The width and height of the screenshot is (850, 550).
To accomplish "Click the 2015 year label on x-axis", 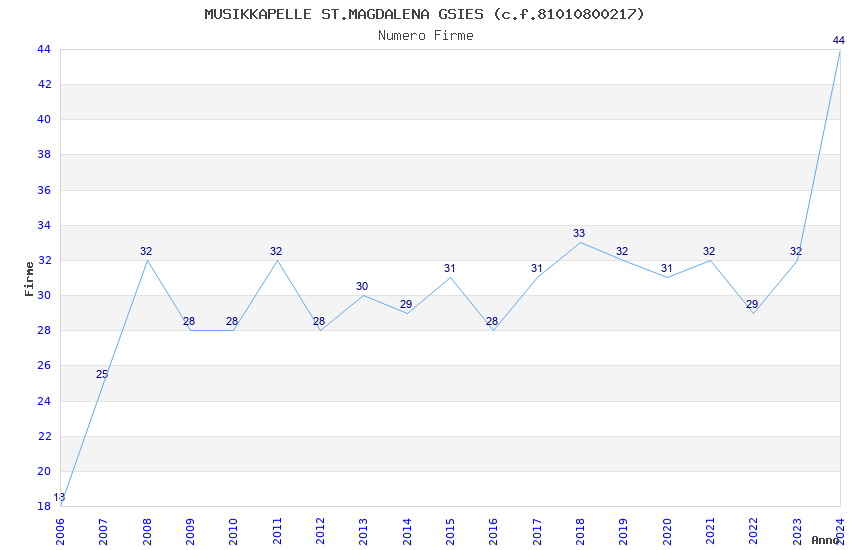I will pyautogui.click(x=450, y=531).
